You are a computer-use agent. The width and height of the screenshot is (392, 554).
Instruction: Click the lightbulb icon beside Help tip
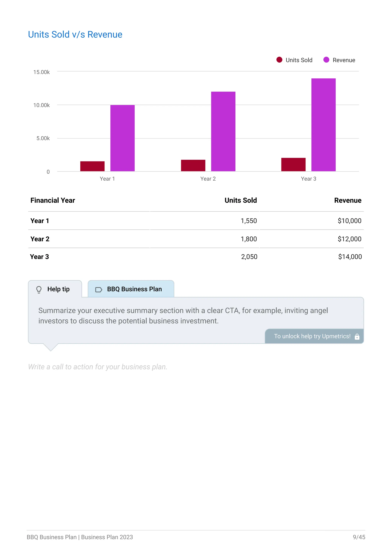(39, 289)
